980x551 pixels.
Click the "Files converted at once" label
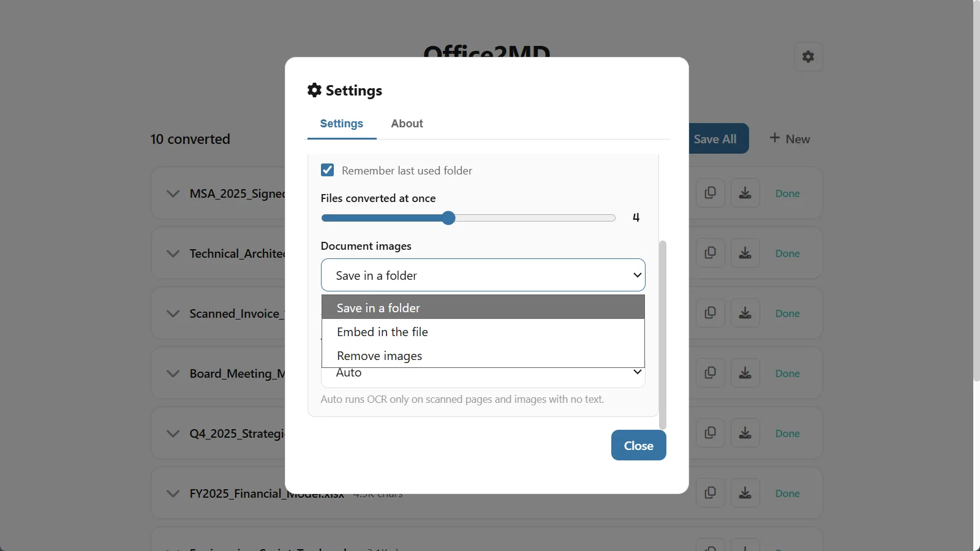[x=379, y=198]
